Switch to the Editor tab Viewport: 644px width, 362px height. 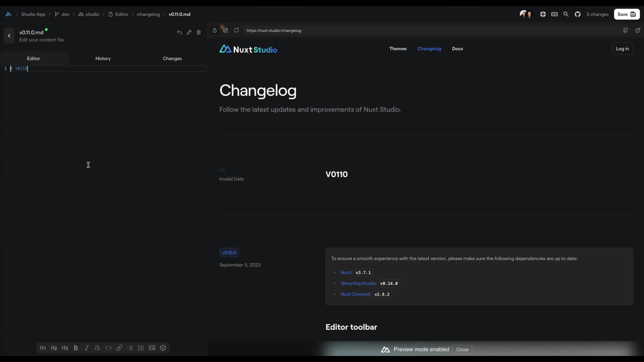34,58
